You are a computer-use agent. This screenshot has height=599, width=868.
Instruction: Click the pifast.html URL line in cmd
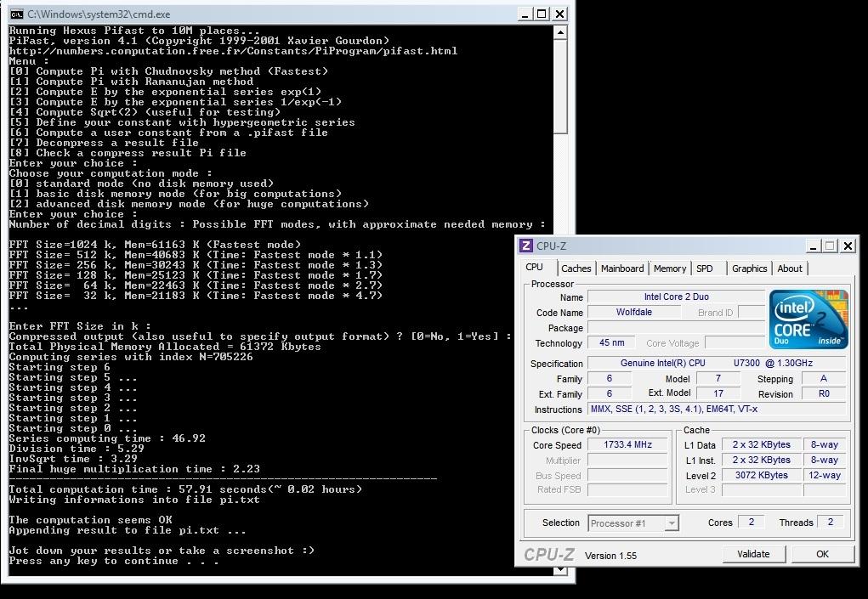[233, 51]
